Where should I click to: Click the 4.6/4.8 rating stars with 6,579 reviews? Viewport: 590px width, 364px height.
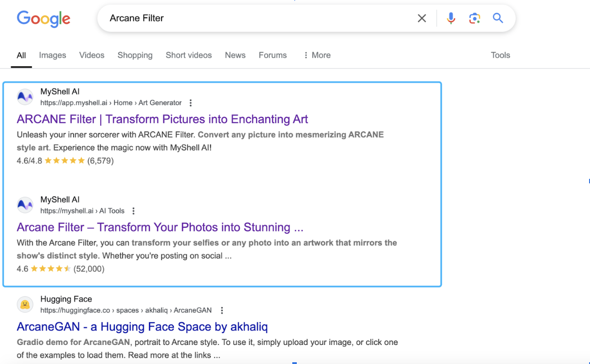(x=65, y=161)
